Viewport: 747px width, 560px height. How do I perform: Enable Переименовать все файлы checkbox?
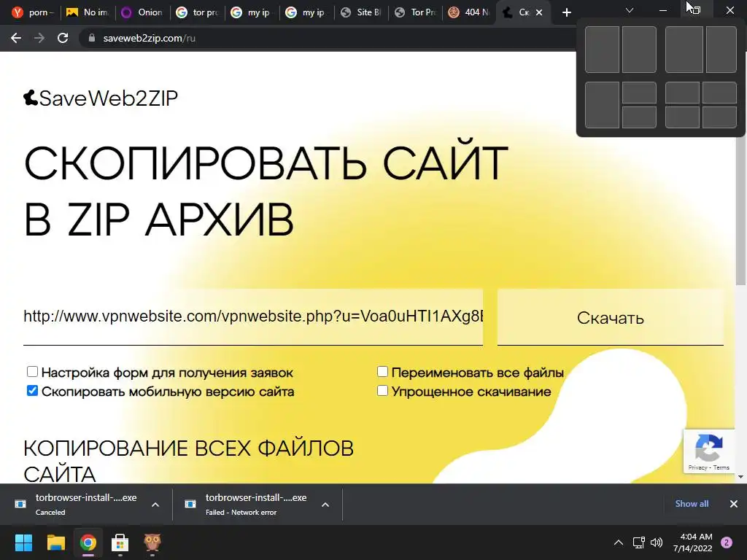click(x=382, y=371)
